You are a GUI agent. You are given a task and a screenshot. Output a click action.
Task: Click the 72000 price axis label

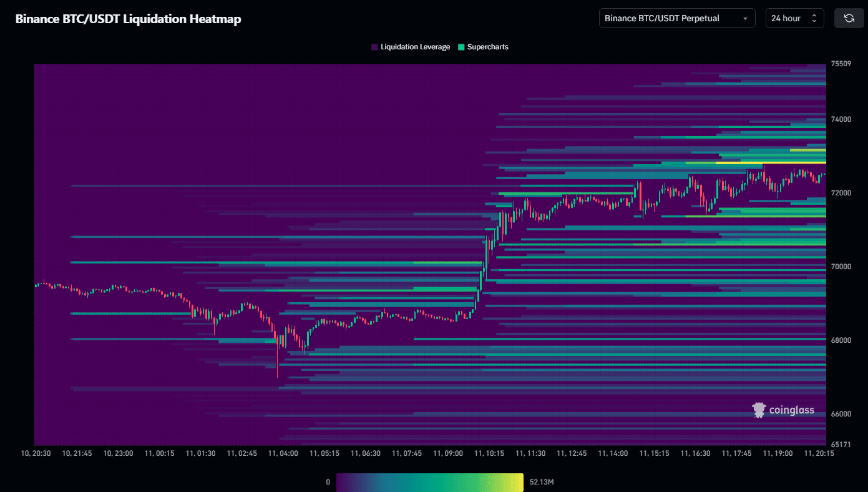(841, 193)
